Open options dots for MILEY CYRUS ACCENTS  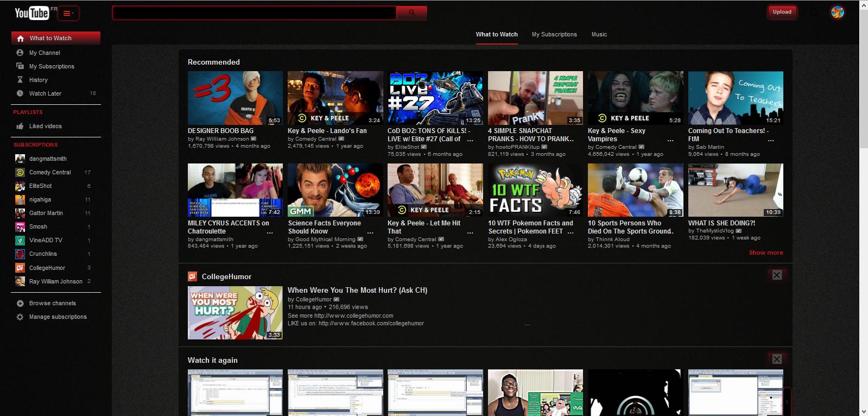tap(270, 232)
